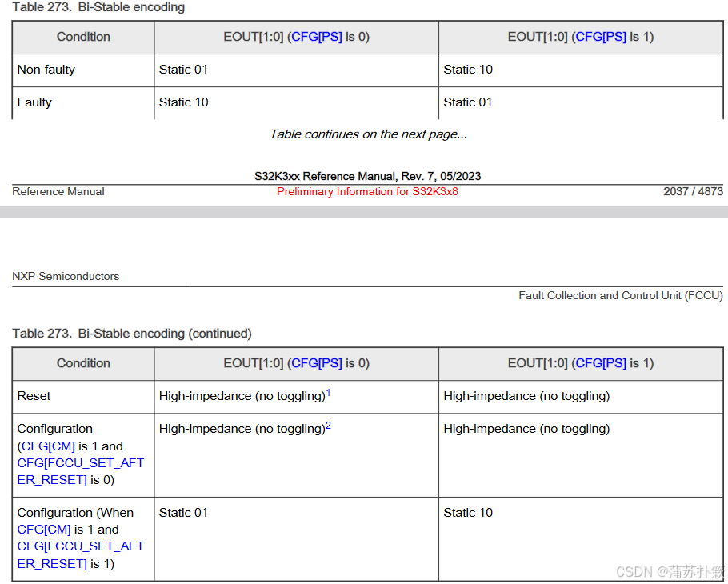
Task: Click 'S32K3xx Reference Manual, Rev. 7, 05/2023' footer
Action: coord(367,176)
